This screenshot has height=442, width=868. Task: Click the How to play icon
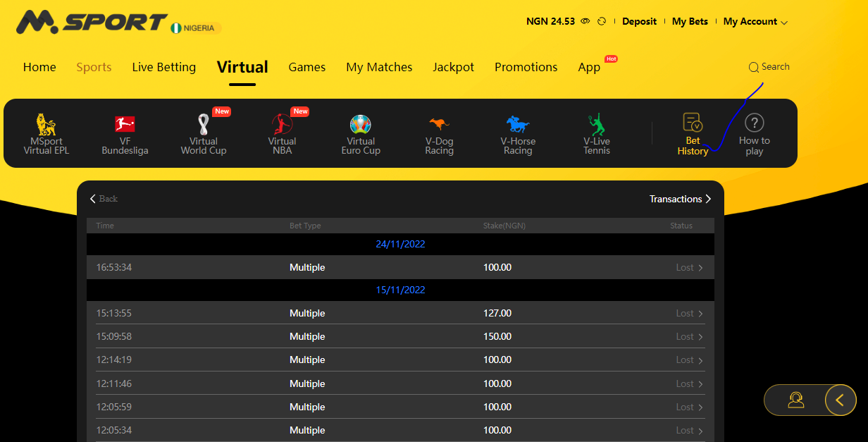pyautogui.click(x=754, y=133)
